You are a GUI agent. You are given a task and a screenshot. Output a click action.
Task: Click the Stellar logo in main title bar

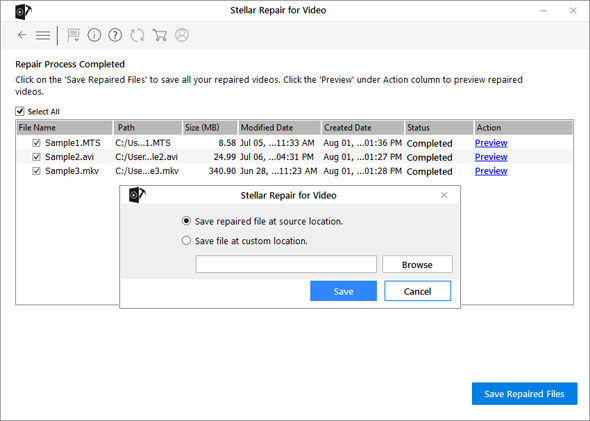pyautogui.click(x=23, y=11)
